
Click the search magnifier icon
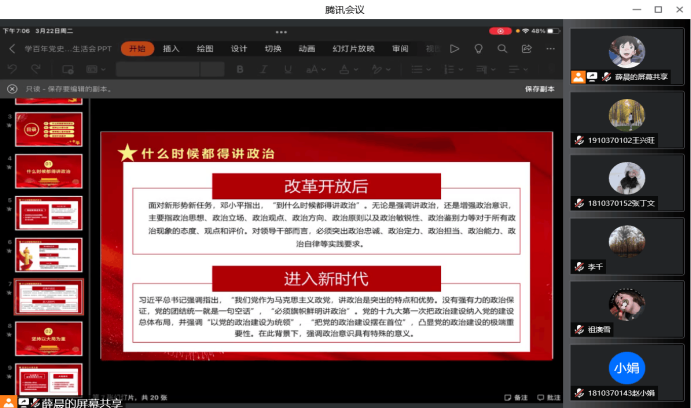pyautogui.click(x=502, y=48)
